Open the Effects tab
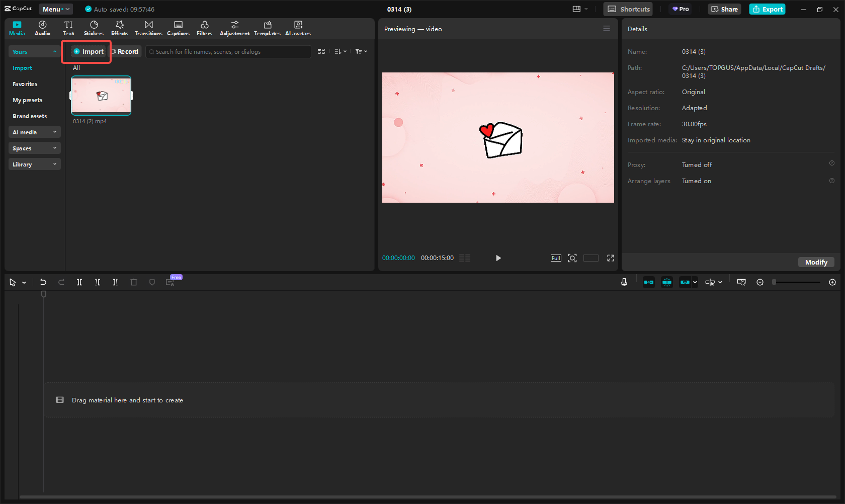 120,28
